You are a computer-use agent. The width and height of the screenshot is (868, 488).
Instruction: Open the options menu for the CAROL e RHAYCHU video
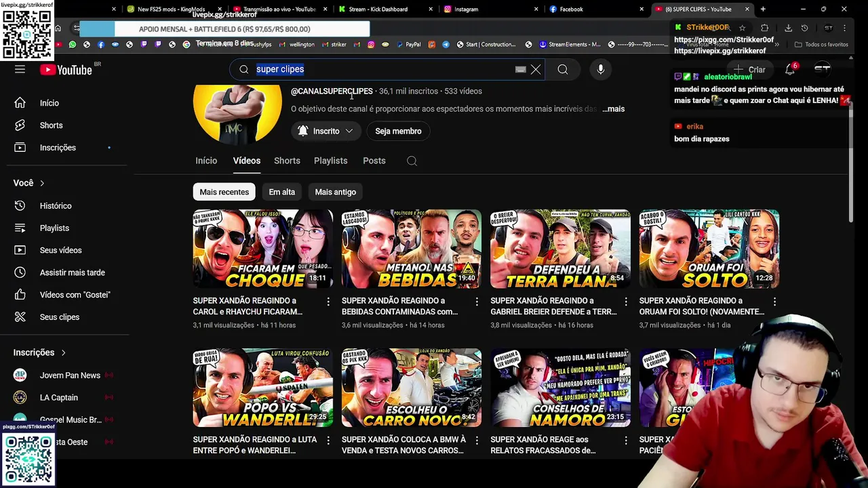(328, 301)
